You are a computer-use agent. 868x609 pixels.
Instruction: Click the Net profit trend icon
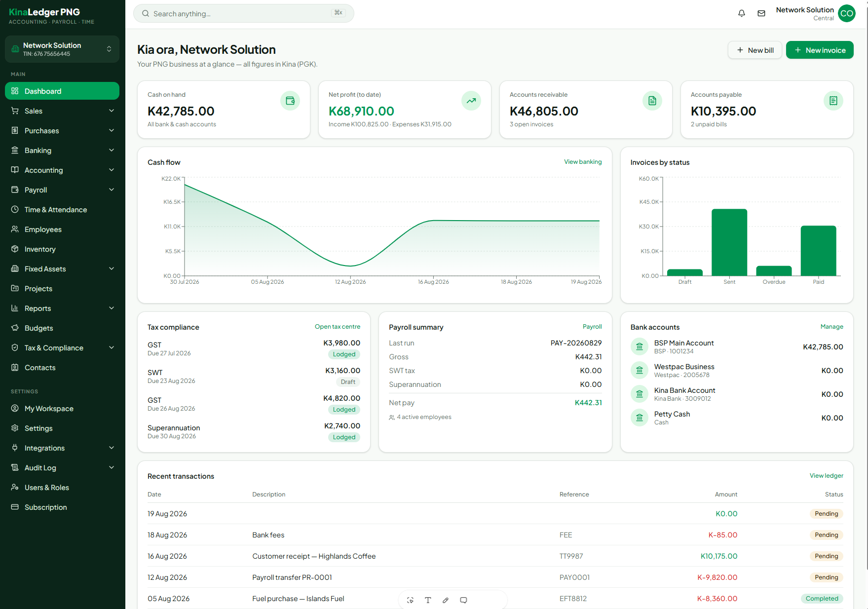471,101
